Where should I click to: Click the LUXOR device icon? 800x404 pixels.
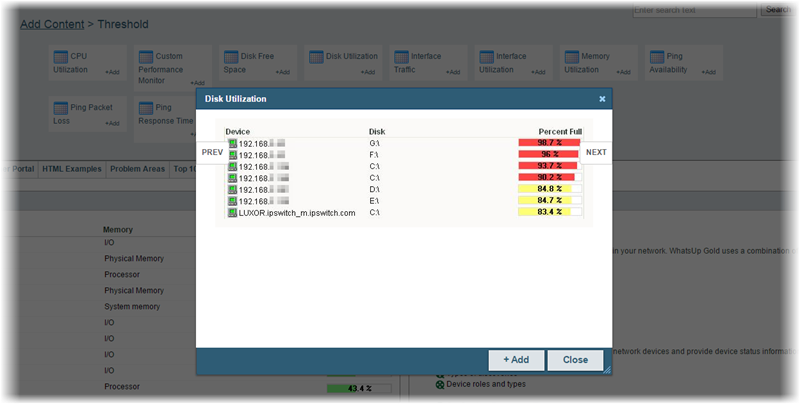pyautogui.click(x=233, y=213)
